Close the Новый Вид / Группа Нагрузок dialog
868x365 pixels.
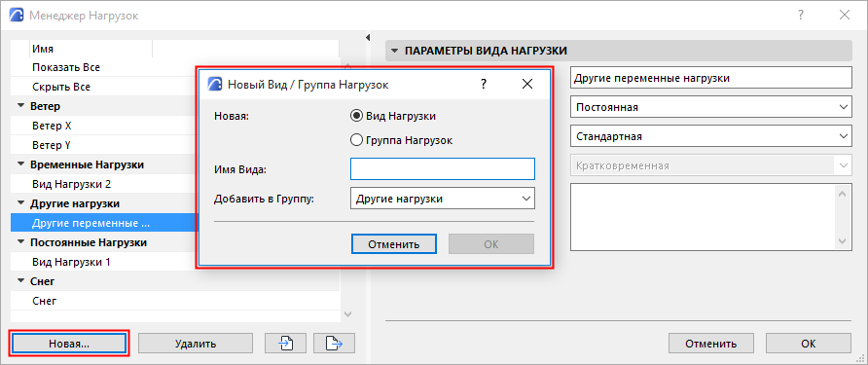[527, 84]
